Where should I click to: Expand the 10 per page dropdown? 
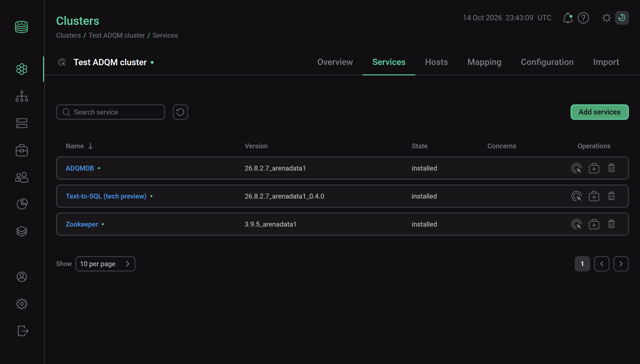point(105,264)
